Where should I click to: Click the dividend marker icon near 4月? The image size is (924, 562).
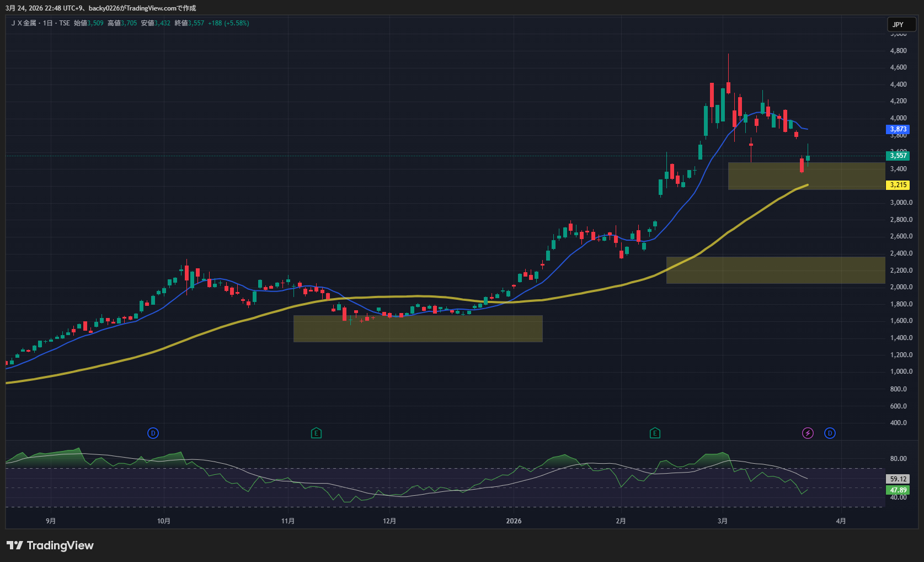830,433
